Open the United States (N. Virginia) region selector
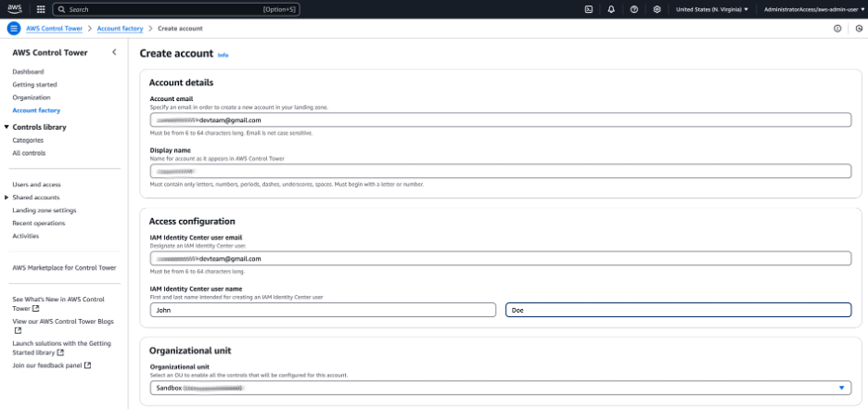The image size is (868, 410). tap(712, 9)
